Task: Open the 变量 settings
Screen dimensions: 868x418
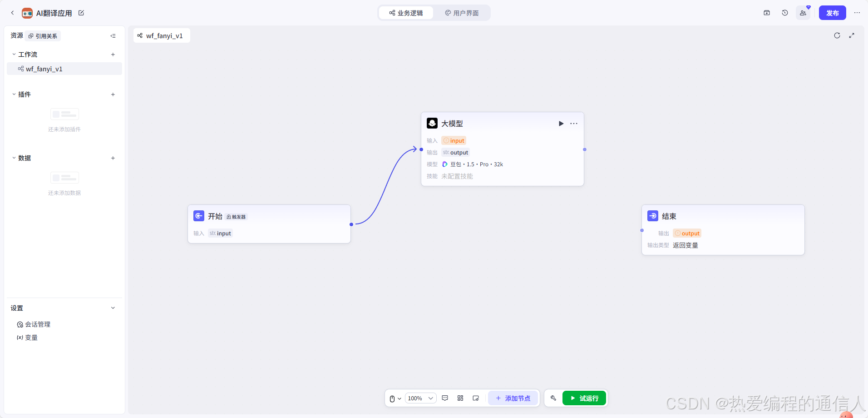Action: tap(27, 338)
